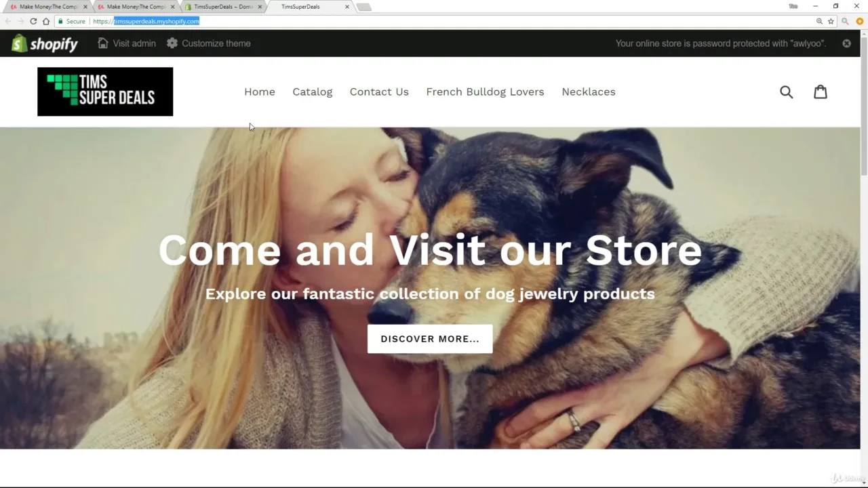Switch to first Make Money browser tab

(x=47, y=7)
